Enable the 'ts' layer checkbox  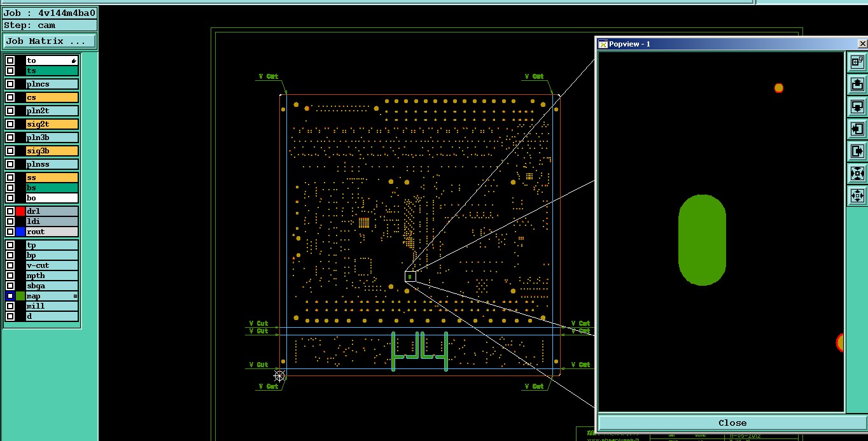pos(10,71)
